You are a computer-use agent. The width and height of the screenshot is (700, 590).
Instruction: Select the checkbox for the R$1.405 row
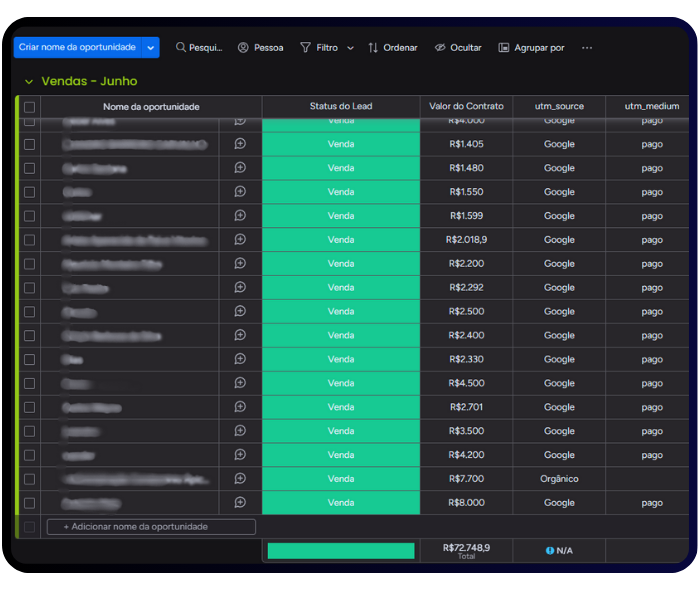coord(29,144)
